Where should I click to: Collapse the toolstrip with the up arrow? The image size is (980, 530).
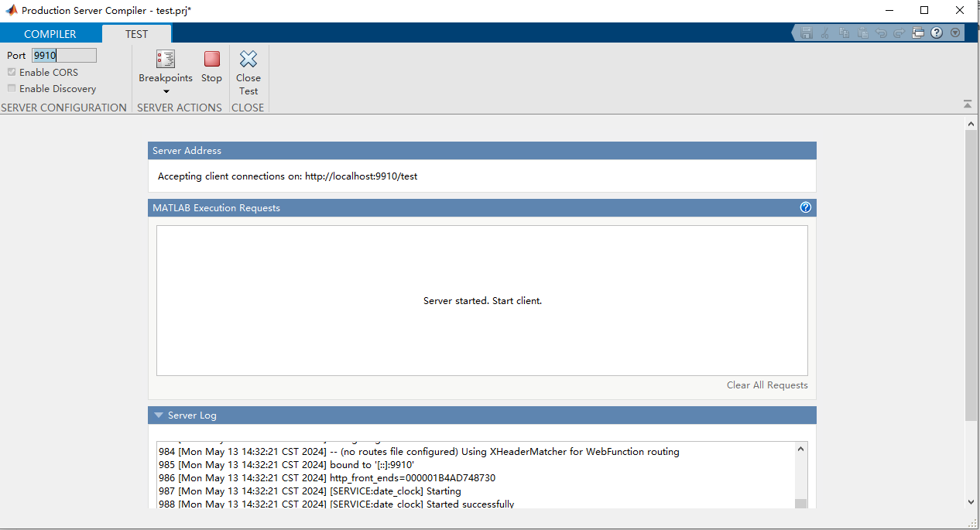(x=967, y=104)
